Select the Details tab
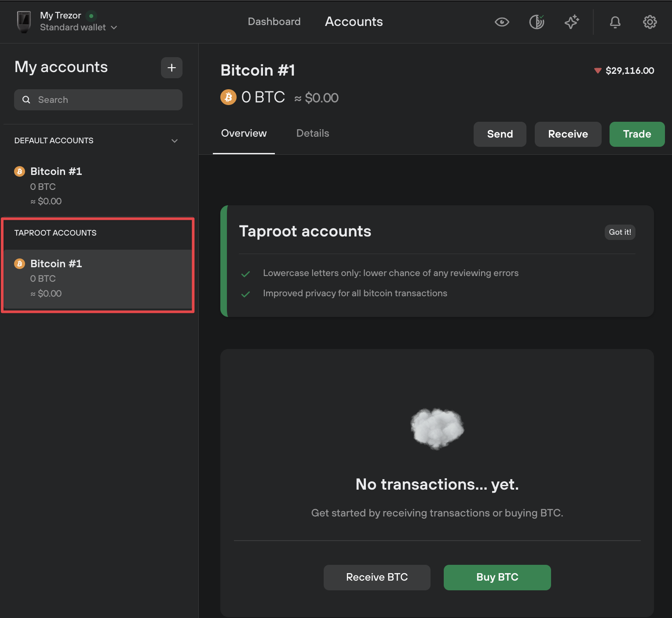The image size is (672, 618). (x=313, y=133)
